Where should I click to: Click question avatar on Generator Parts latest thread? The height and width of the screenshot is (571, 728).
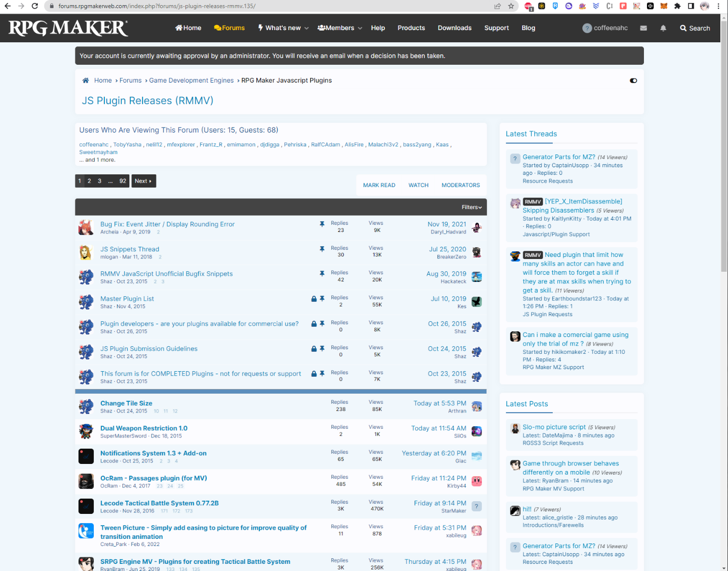(x=515, y=159)
